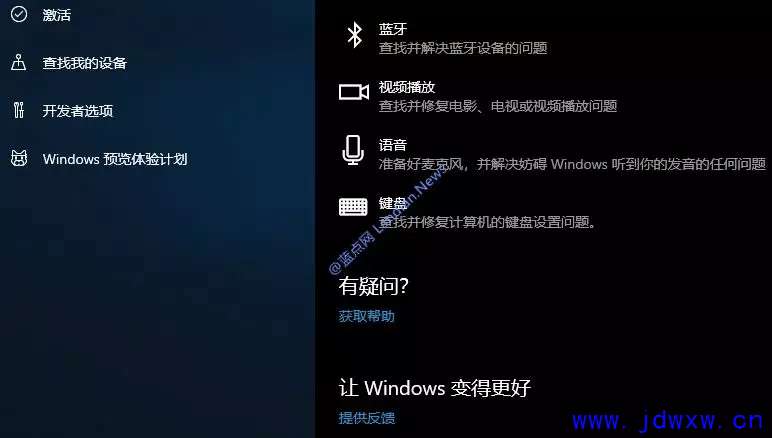The image size is (772, 438).
Task: Click the microphone icon for 语音
Action: (353, 150)
